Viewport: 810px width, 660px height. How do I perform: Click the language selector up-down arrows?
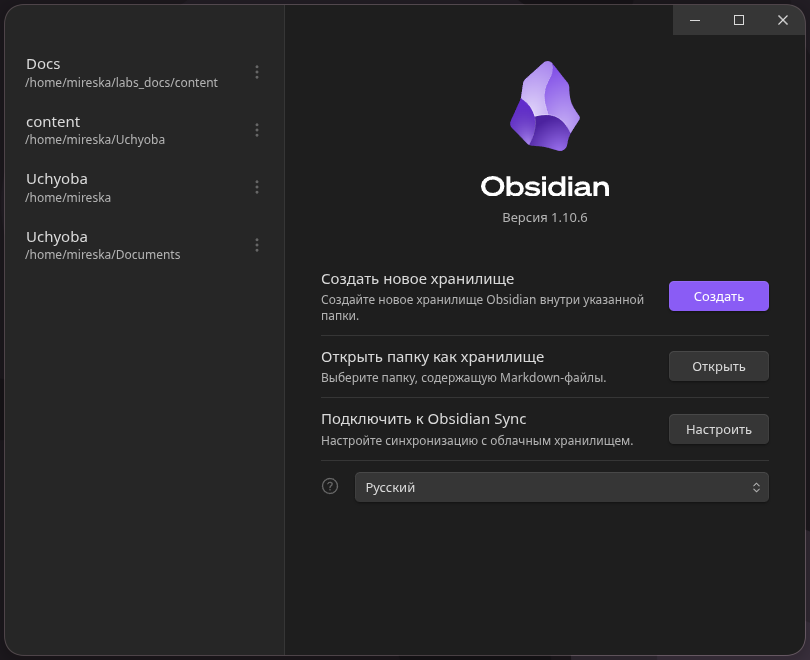[756, 488]
